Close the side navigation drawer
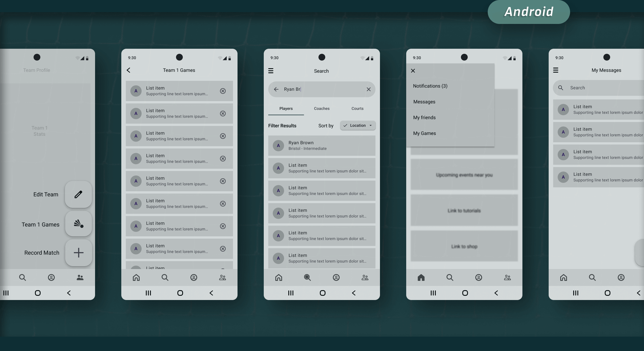 413,71
